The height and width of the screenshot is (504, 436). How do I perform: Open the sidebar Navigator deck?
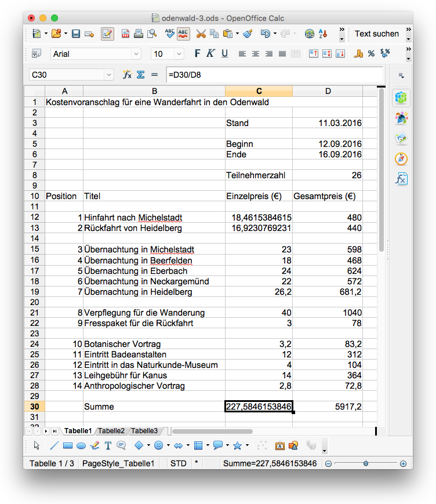click(401, 159)
